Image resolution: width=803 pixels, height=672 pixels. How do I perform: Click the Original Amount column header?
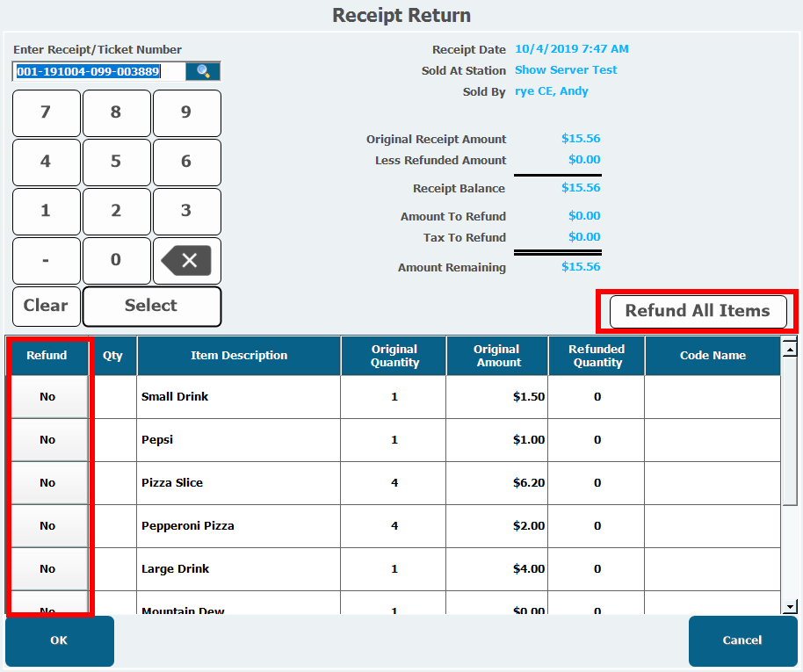[x=496, y=356]
